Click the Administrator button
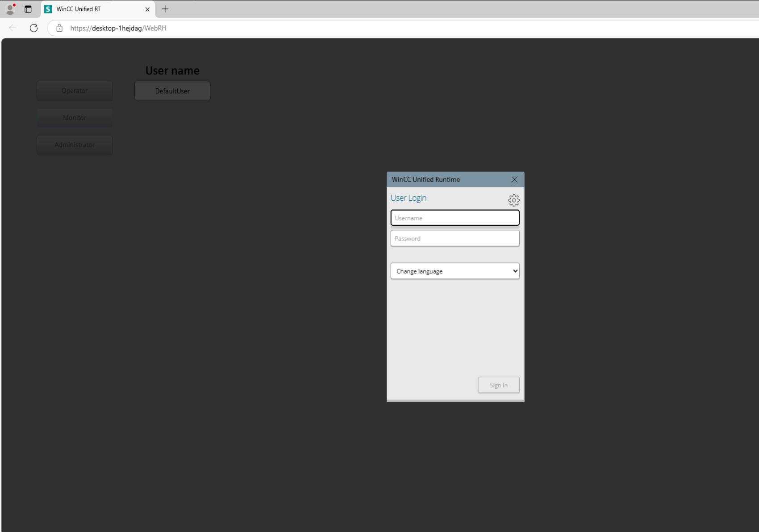 point(75,145)
